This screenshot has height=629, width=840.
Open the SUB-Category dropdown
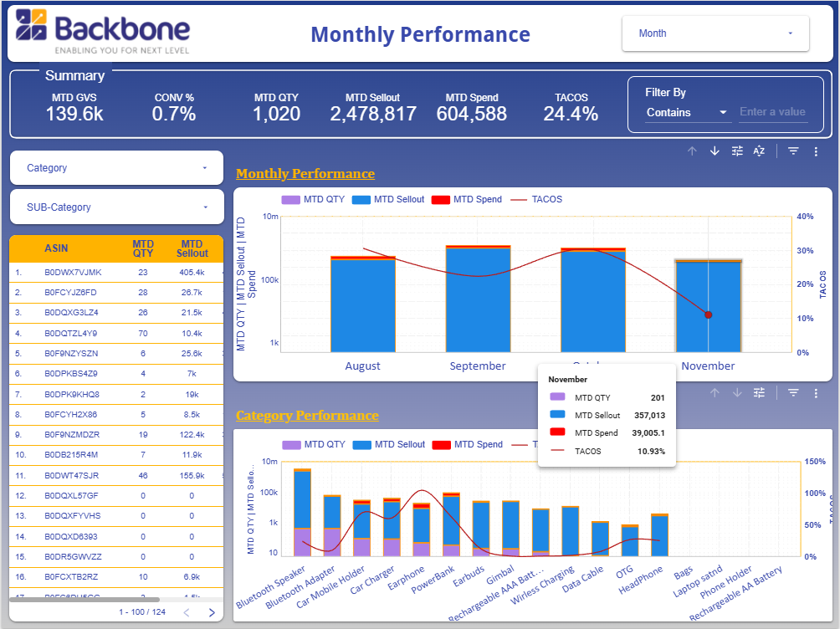[116, 207]
